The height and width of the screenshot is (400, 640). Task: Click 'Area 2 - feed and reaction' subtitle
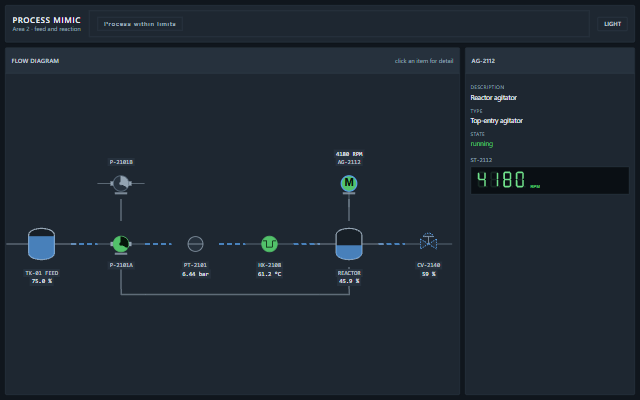click(x=47, y=29)
